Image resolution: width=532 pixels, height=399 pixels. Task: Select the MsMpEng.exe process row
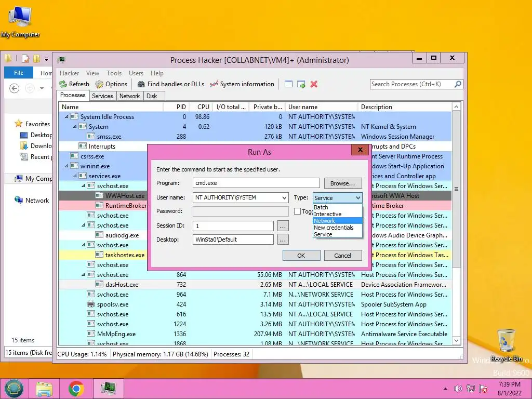(255, 334)
